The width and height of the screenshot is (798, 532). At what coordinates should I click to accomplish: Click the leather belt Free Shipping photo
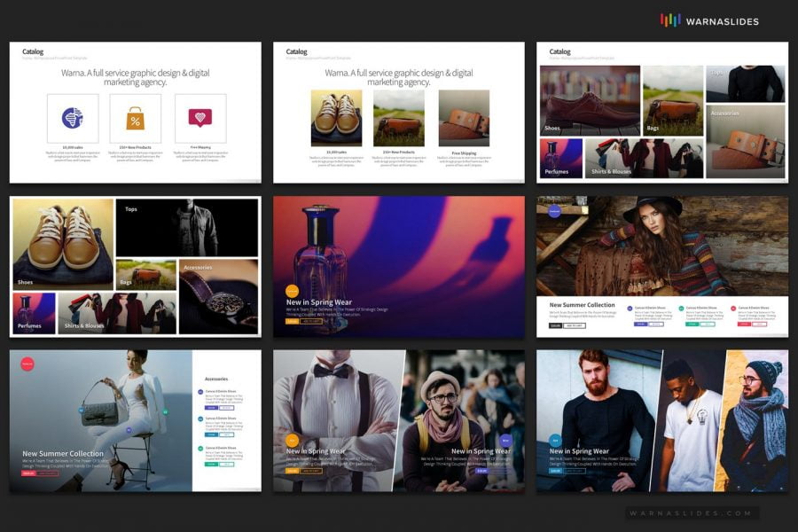click(464, 118)
